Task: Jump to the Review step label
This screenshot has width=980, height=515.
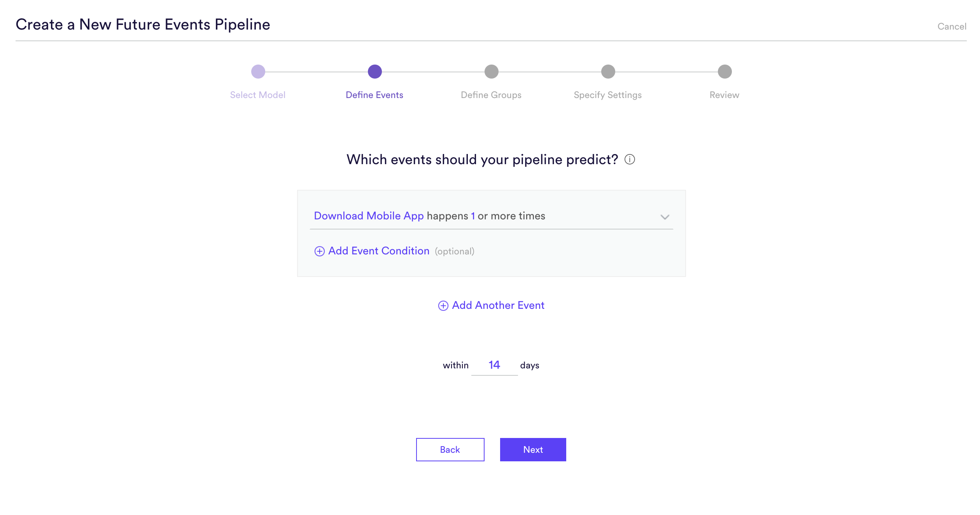Action: pyautogui.click(x=724, y=95)
